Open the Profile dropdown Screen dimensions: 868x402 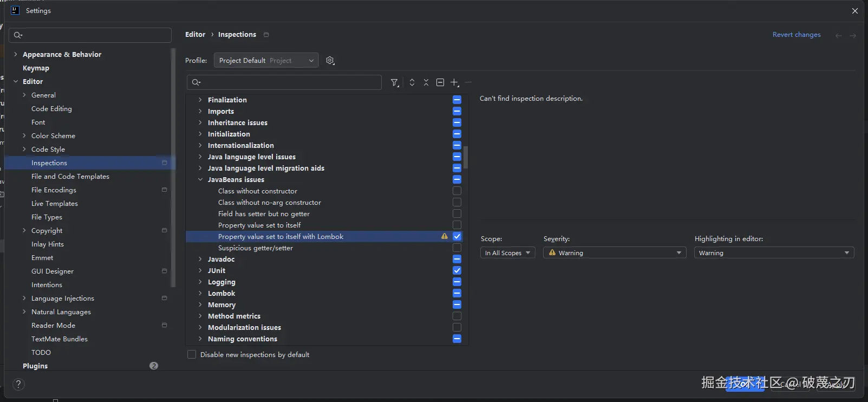(266, 61)
